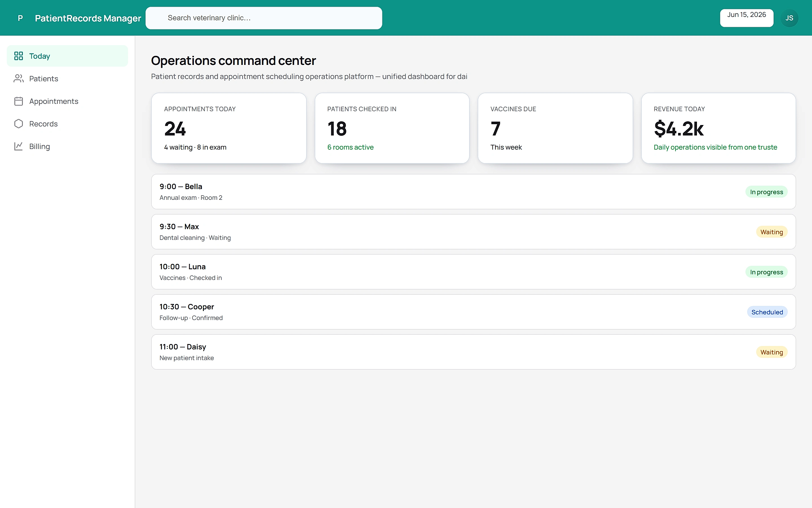Open the Today menu item

pos(67,56)
